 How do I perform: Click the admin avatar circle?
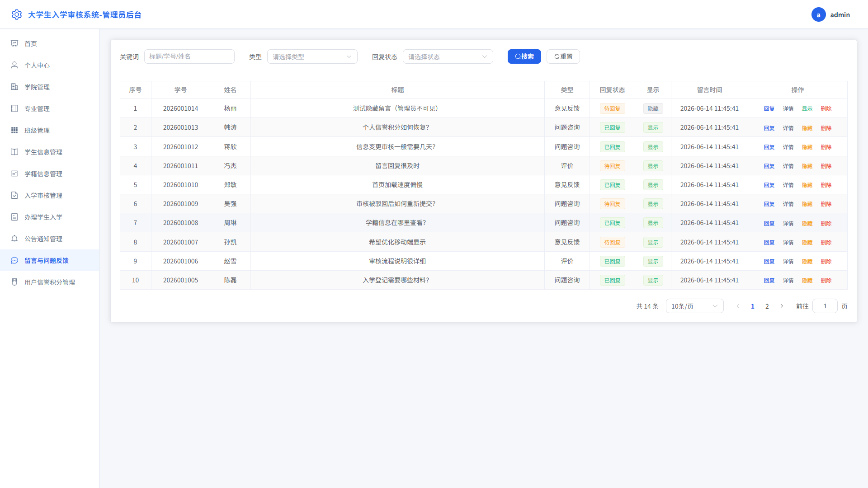[818, 14]
